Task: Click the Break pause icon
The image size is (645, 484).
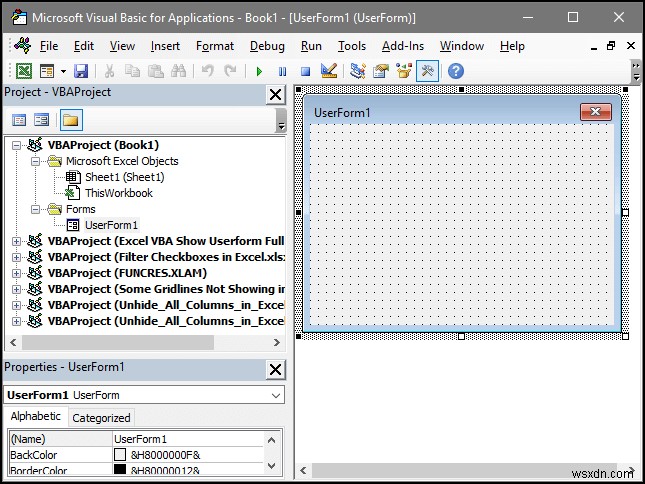Action: click(282, 72)
